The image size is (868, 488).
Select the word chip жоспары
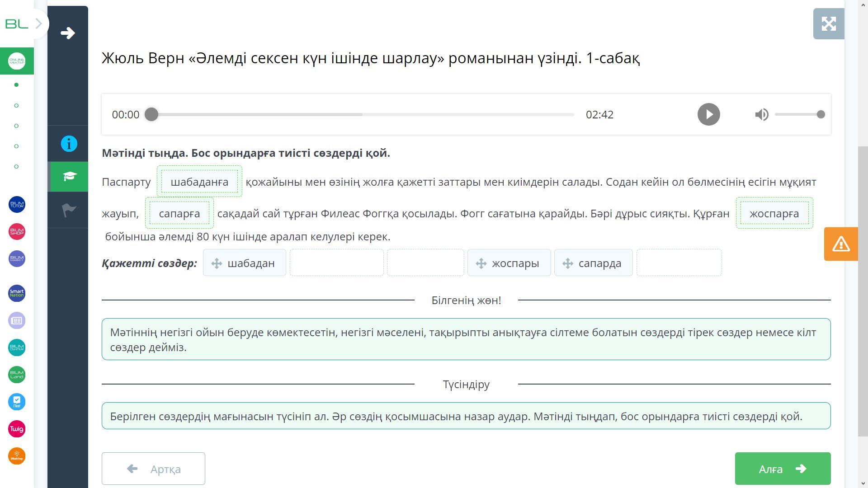pos(509,263)
